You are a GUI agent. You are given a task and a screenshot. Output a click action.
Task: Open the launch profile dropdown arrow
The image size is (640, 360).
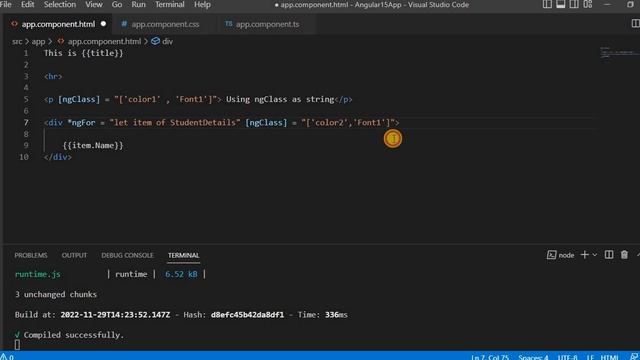coord(595,255)
